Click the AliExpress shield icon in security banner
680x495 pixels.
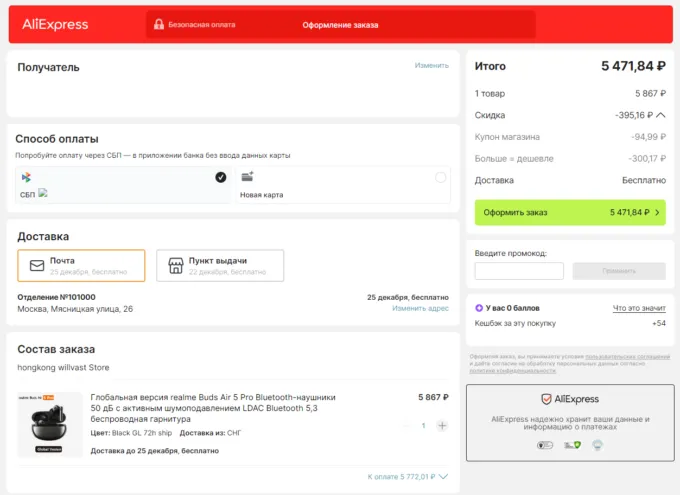pyautogui.click(x=546, y=399)
